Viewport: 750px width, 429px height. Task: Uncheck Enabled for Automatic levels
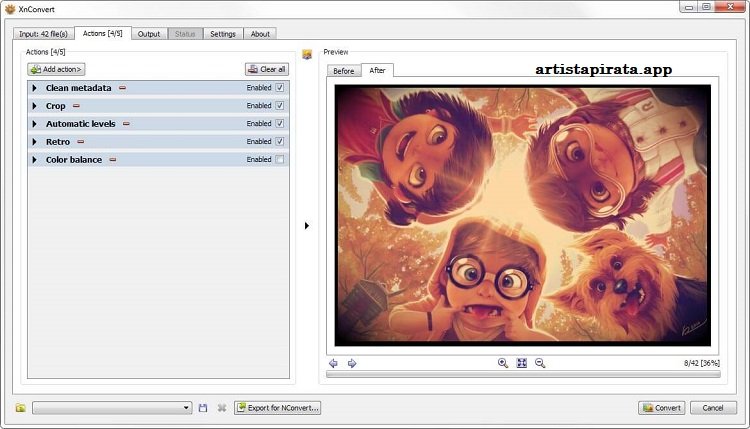click(280, 123)
